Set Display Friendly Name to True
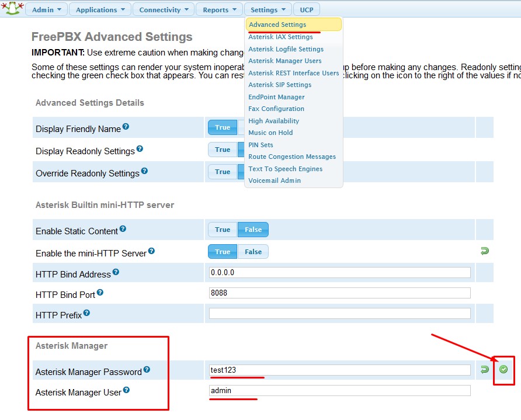521x420 pixels. [223, 127]
